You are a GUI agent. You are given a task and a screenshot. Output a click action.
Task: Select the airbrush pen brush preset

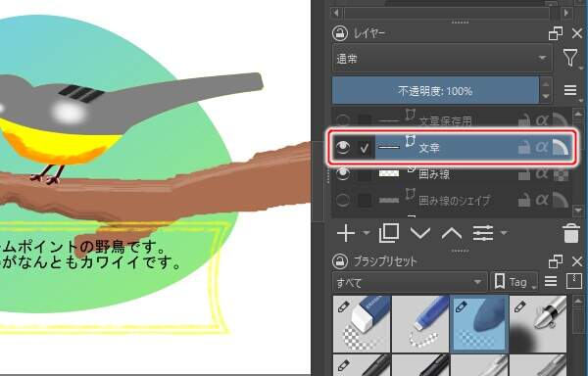click(x=538, y=324)
